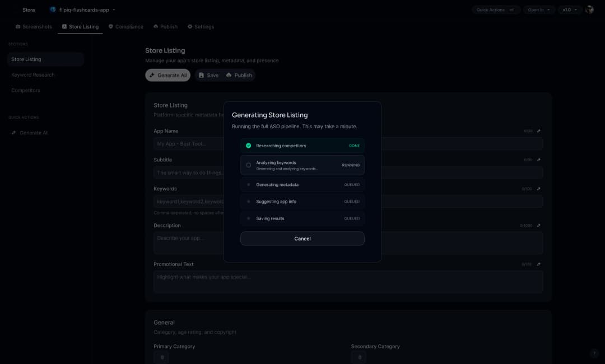This screenshot has width=605, height=364.
Task: Click inside the Promotional Text input field
Action: (x=347, y=281)
